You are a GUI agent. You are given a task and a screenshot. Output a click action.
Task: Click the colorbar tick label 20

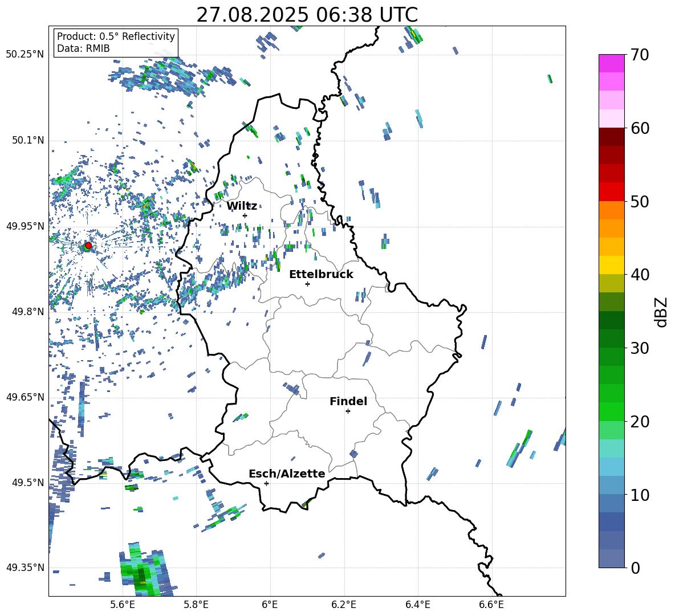[x=639, y=421]
